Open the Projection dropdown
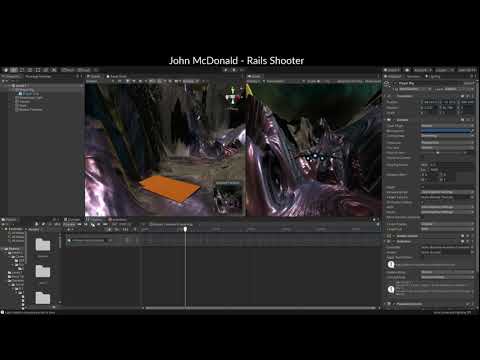Image resolution: width=480 pixels, height=360 pixels. [x=447, y=143]
